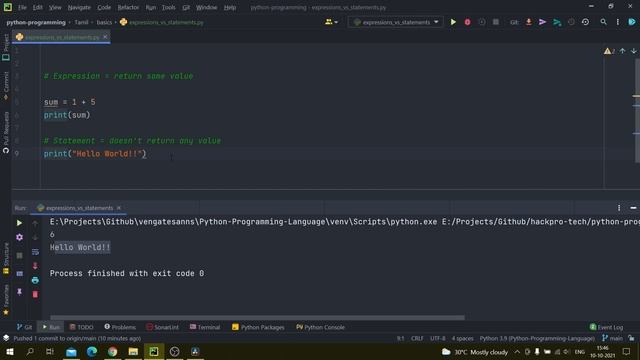Open the TODO tool window
Screen dimensions: 640x360
[x=82, y=327]
